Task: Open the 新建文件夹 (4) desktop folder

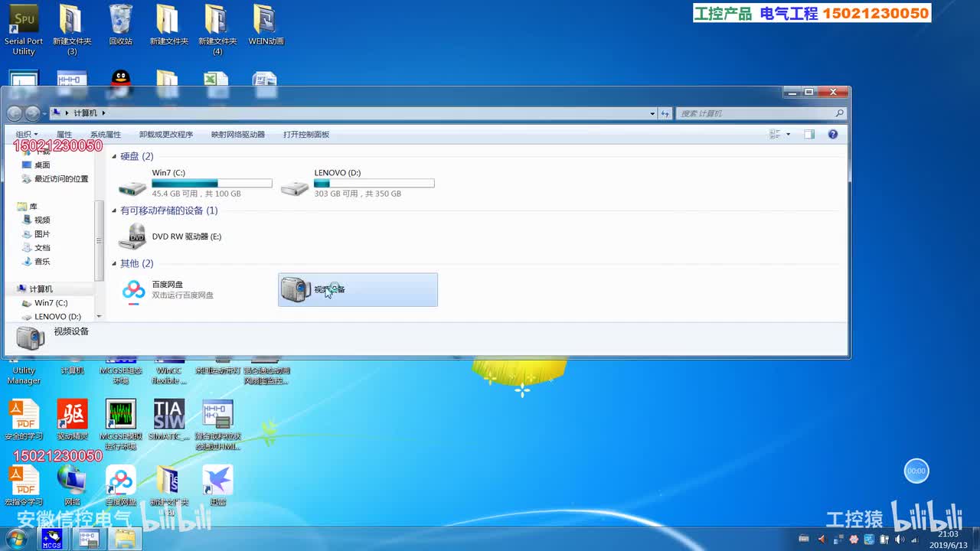Action: pos(217,31)
